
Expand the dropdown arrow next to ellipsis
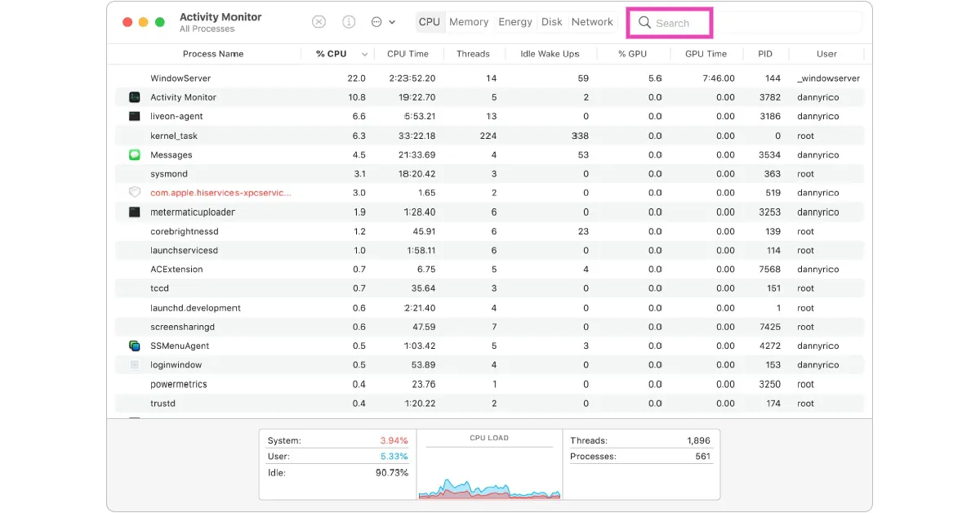392,23
